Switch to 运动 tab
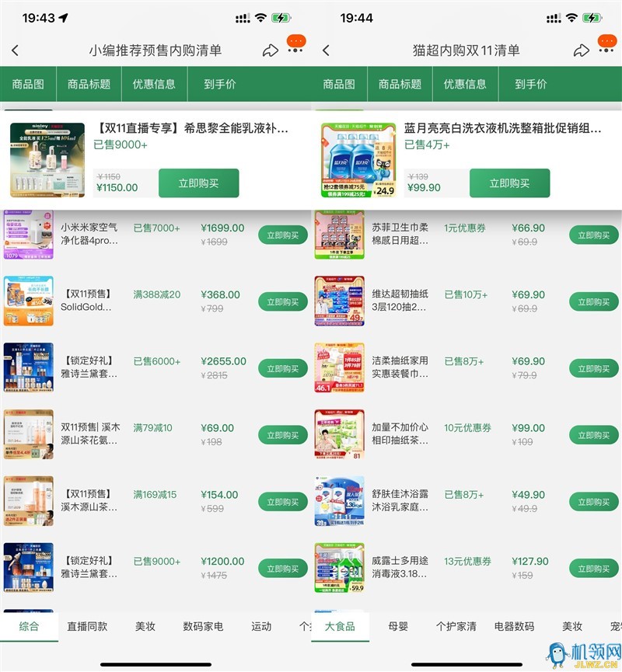 (261, 627)
